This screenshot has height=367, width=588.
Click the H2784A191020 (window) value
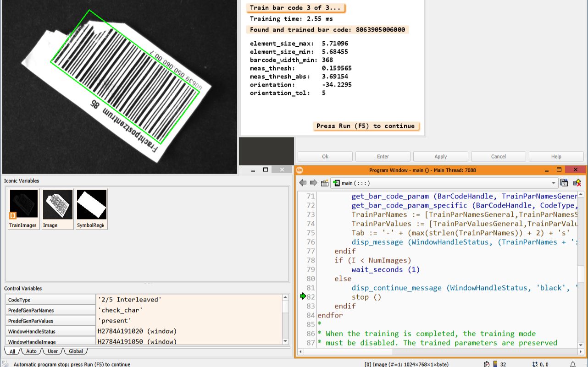pyautogui.click(x=189, y=331)
